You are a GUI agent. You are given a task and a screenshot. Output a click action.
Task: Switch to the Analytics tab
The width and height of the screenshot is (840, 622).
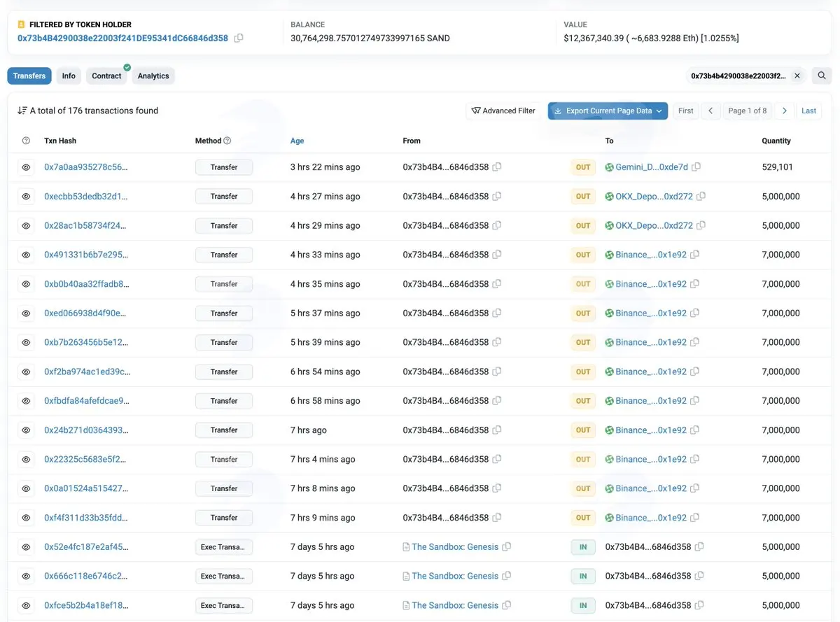tap(153, 76)
